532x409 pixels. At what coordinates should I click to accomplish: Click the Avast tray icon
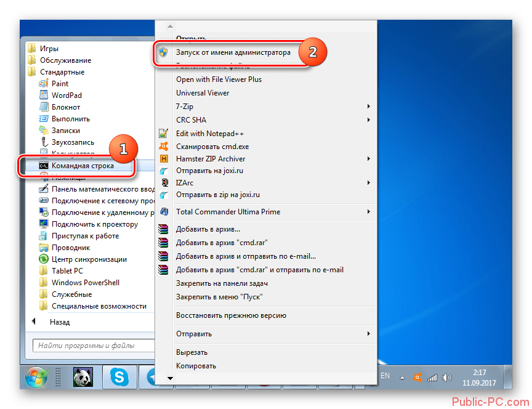(417, 378)
